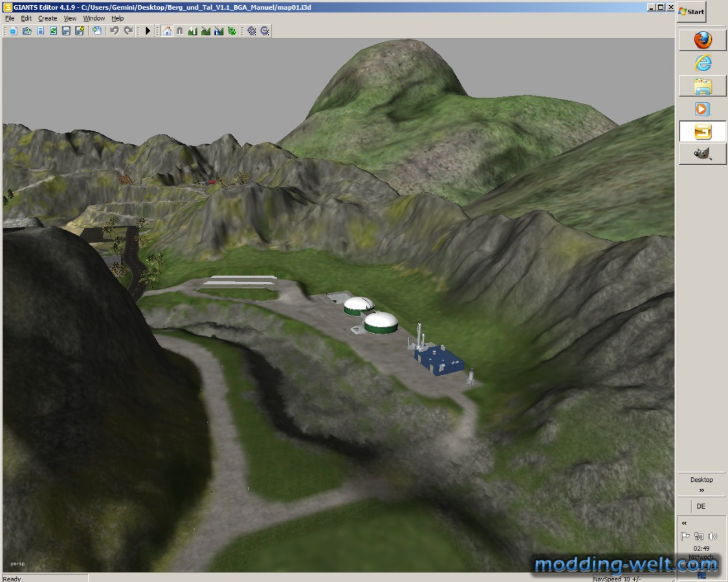This screenshot has width=728, height=582.
Task: Launch Internet Explorer from the taskbar
Action: point(703,63)
